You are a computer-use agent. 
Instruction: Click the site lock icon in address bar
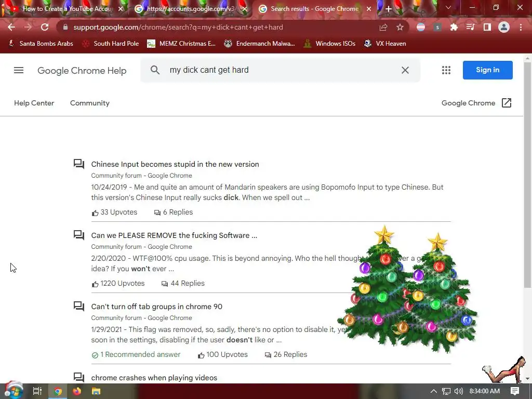coord(65,27)
